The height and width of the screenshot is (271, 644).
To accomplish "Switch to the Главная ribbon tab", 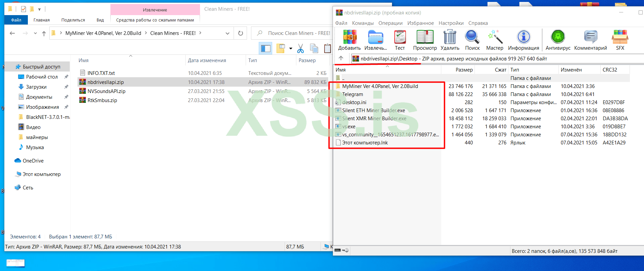I will pos(42,20).
